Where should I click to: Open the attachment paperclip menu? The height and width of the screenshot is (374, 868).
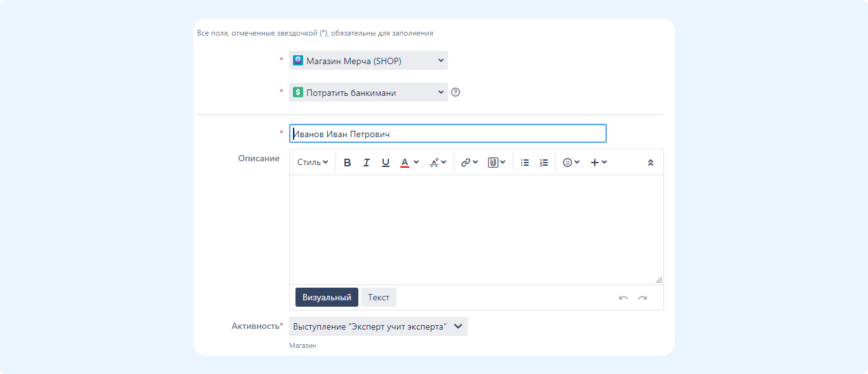(x=496, y=163)
